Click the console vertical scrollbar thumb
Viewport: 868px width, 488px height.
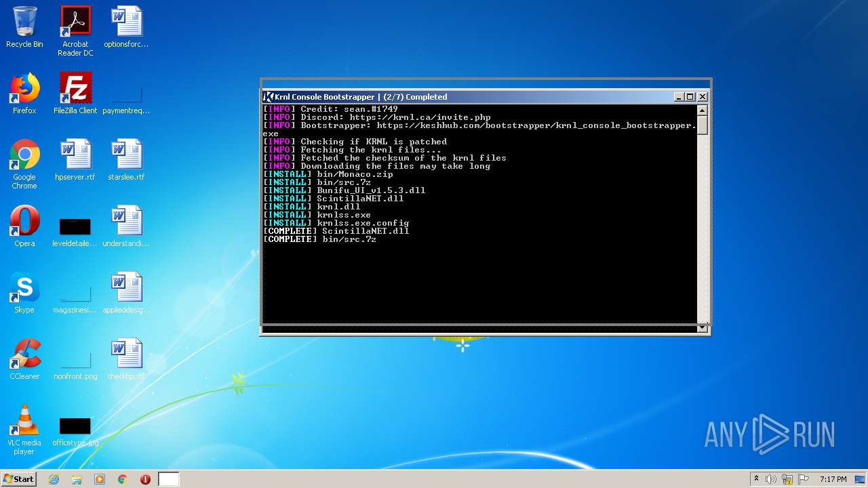(x=703, y=125)
